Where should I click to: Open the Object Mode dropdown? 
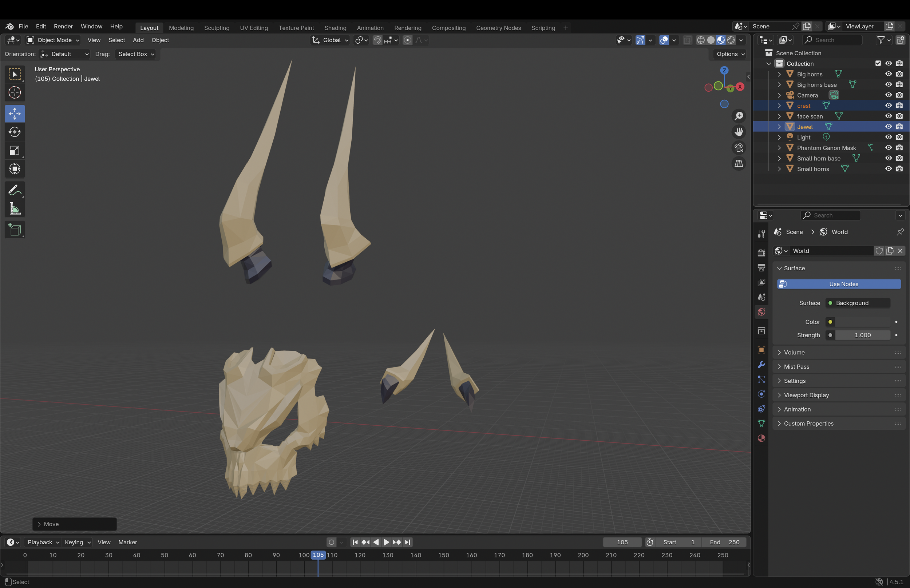(53, 40)
